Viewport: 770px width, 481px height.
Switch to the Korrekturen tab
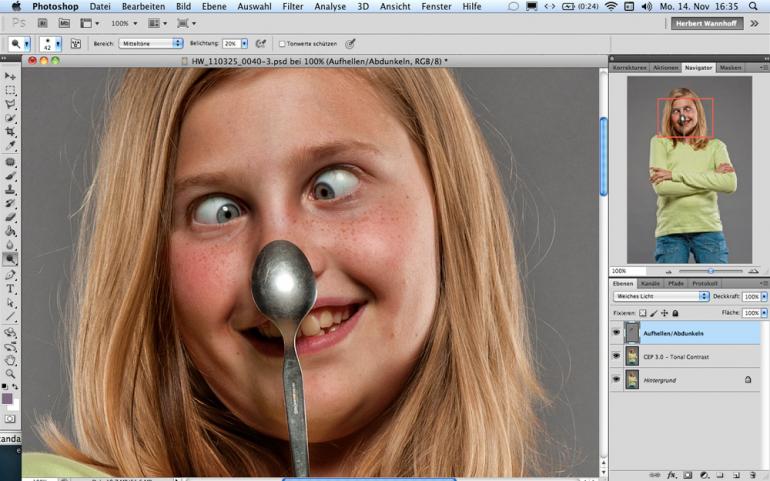coord(630,68)
